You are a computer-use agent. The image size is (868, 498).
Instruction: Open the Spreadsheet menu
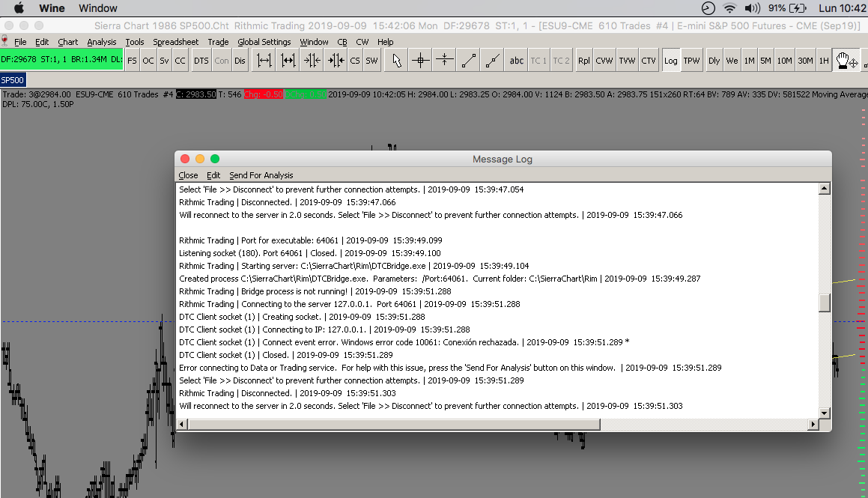coord(175,42)
